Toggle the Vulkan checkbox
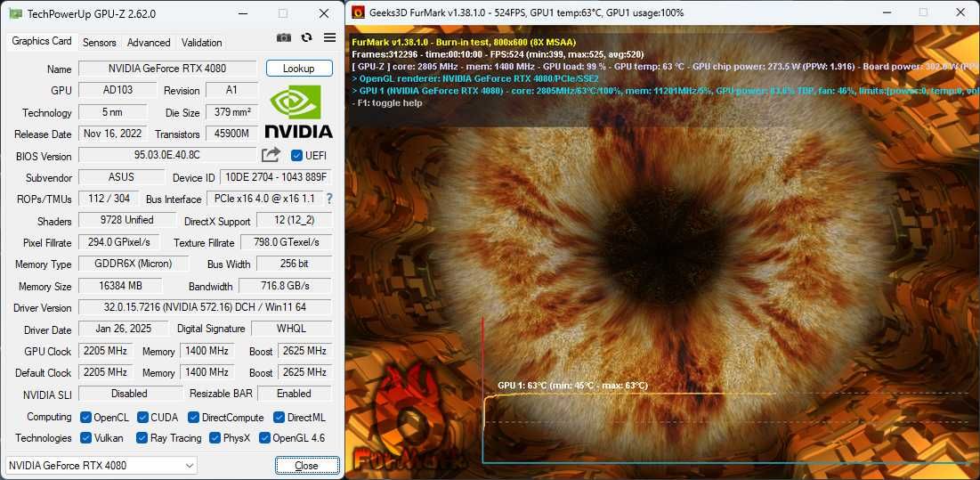 [x=86, y=437]
